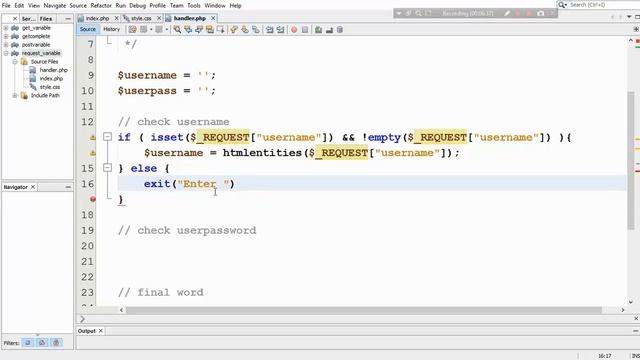
Task: Select index.php in project tree
Action: (51, 78)
